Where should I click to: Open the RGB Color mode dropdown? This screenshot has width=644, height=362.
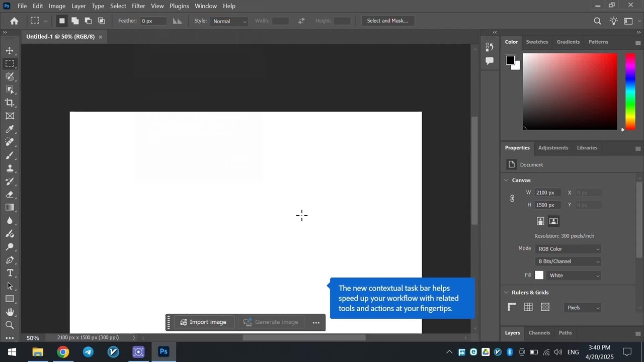(x=569, y=249)
